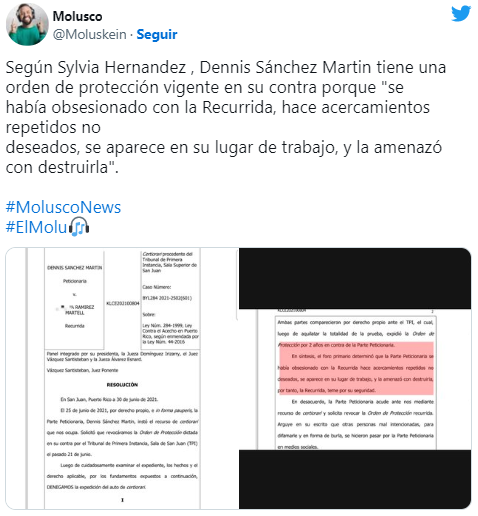478x516 pixels.
Task: Click the Seguir follow link
Action: tap(157, 34)
